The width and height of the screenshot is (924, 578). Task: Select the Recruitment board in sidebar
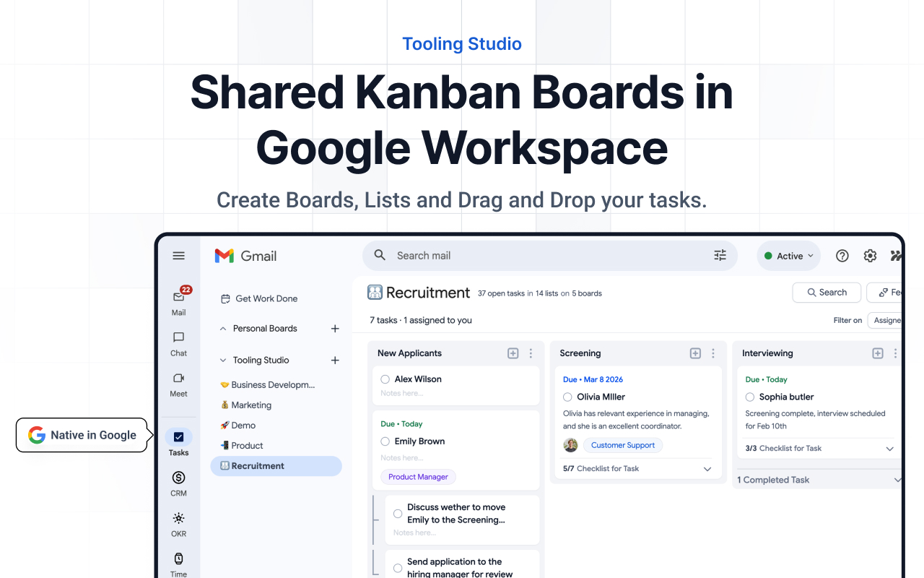click(x=276, y=466)
